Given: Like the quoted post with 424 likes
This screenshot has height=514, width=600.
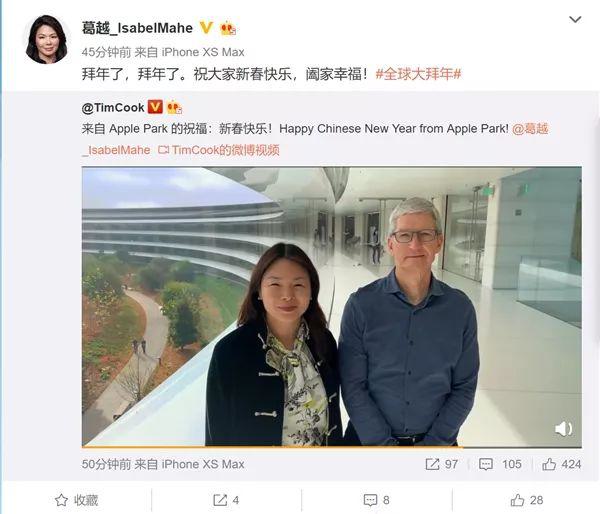Looking at the screenshot, I should 561,464.
